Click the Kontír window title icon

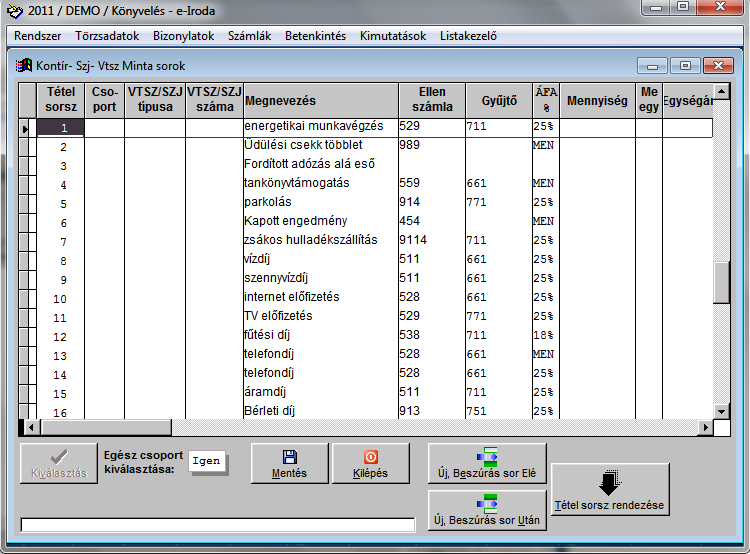click(24, 65)
